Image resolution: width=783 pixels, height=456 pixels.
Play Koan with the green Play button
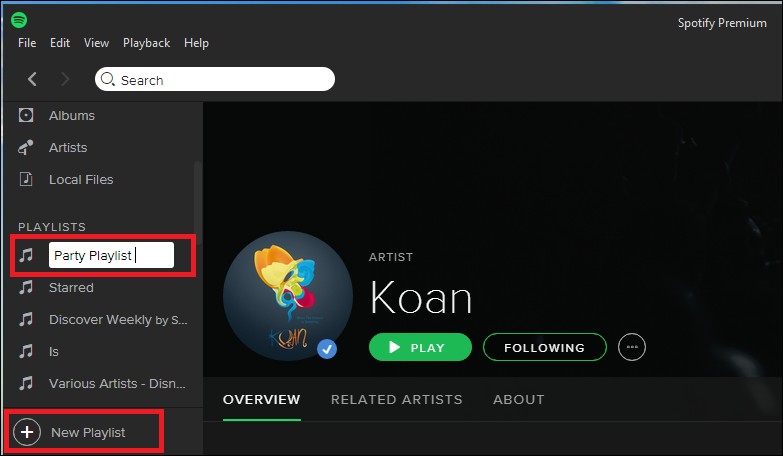point(420,347)
